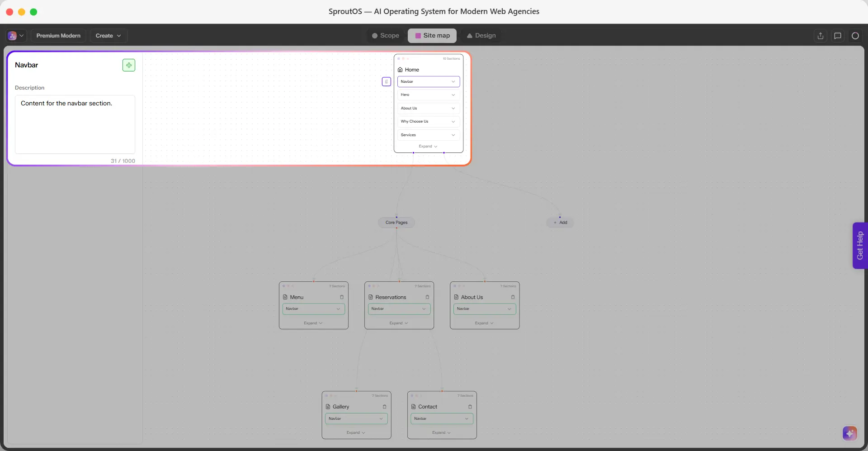Image resolution: width=868 pixels, height=451 pixels.
Task: Open Navbar dropdown in Reservations card
Action: [399, 309]
